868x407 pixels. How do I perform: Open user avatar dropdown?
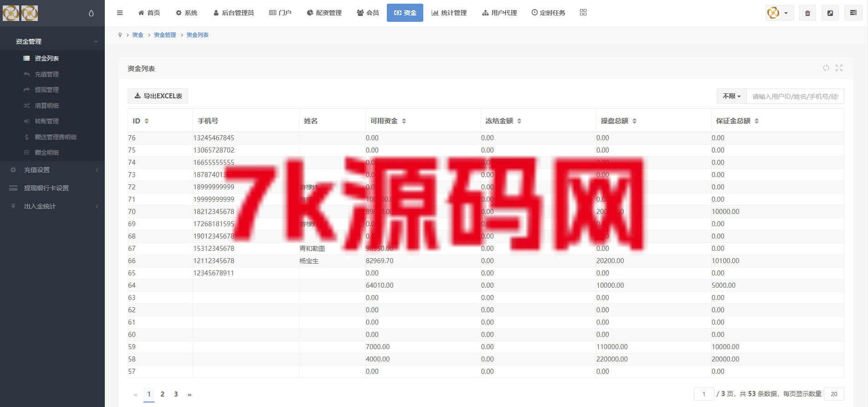tap(779, 13)
